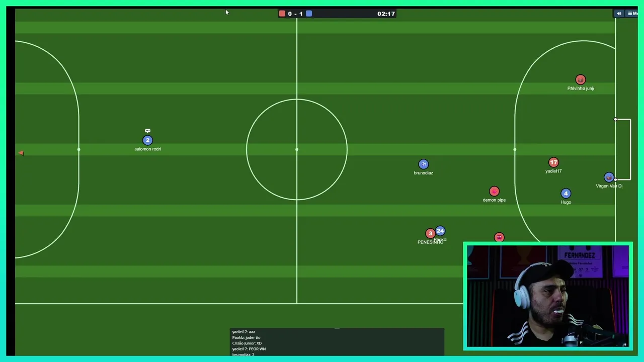Screen dimensions: 644x362
Task: Click the streamer webcam overlay
Action: click(x=548, y=297)
